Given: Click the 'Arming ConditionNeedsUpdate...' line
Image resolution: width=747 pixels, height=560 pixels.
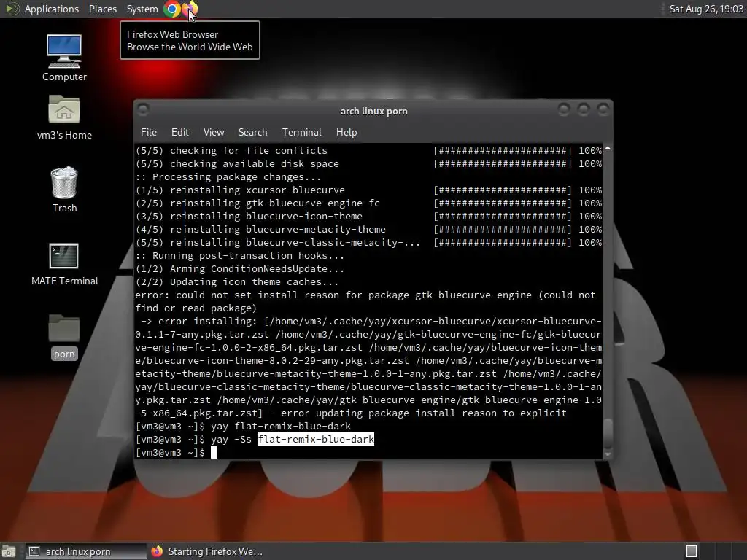Looking at the screenshot, I should click(239, 268).
